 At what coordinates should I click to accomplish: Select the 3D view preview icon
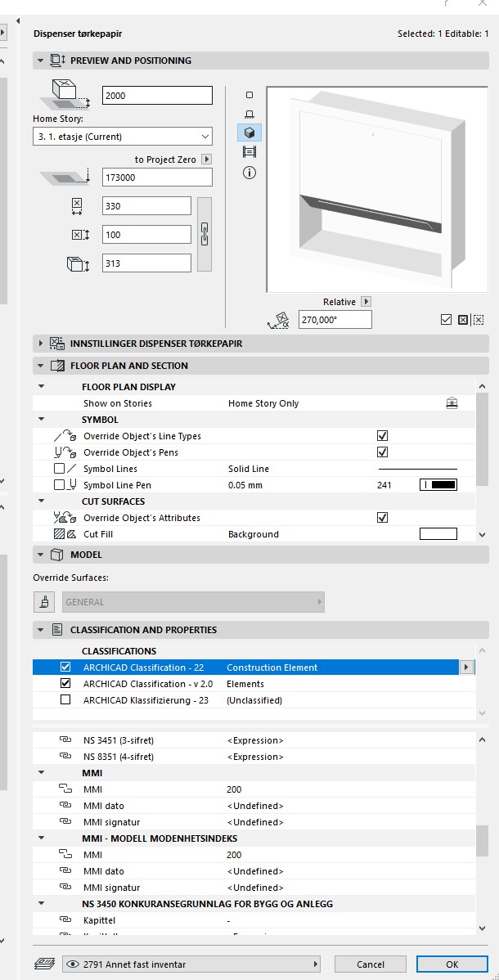(249, 133)
